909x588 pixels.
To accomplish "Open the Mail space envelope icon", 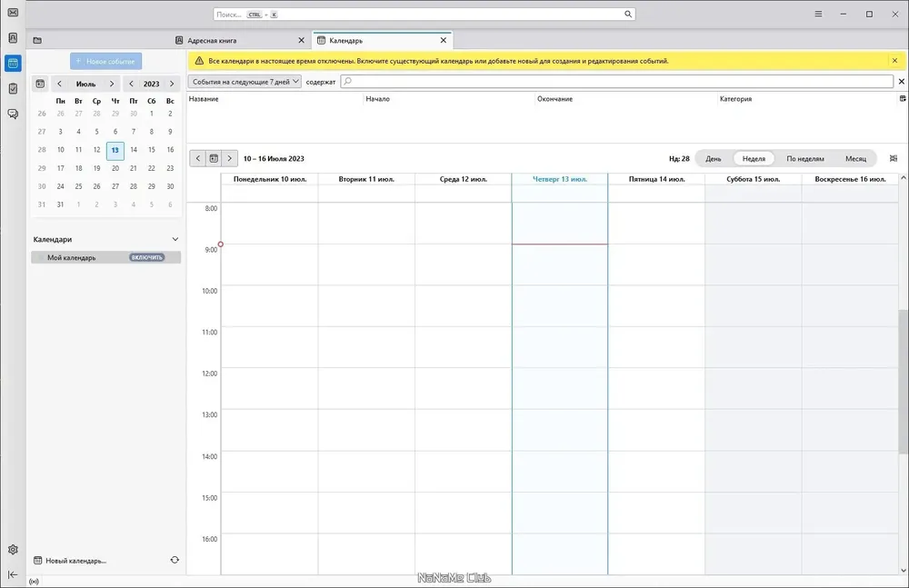I will tap(13, 12).
